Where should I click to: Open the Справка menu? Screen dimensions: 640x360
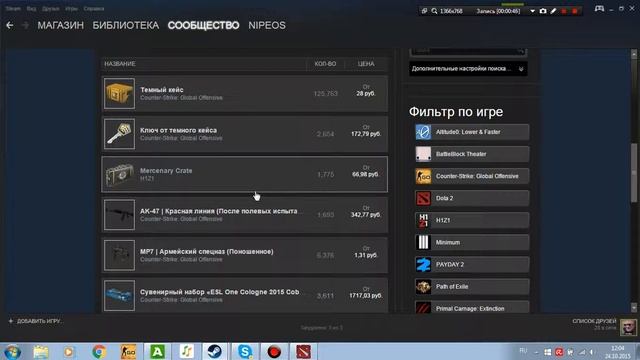(x=94, y=9)
